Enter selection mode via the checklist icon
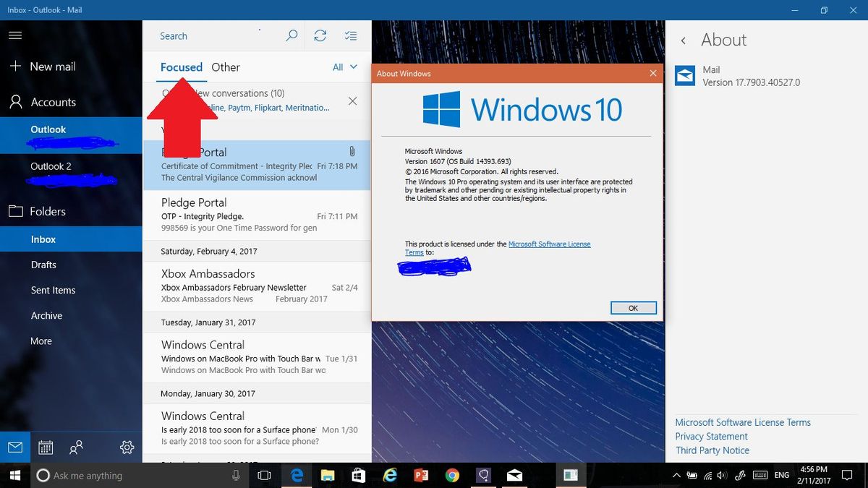Screen dimensions: 868x488 coord(351,35)
